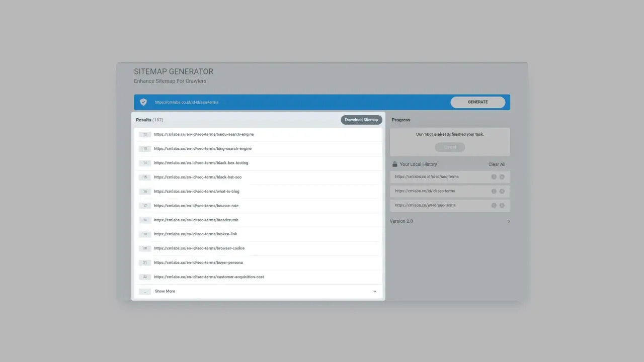Remove the id-id/seo-terms history entry
This screenshot has width=644, height=362.
pos(502,176)
